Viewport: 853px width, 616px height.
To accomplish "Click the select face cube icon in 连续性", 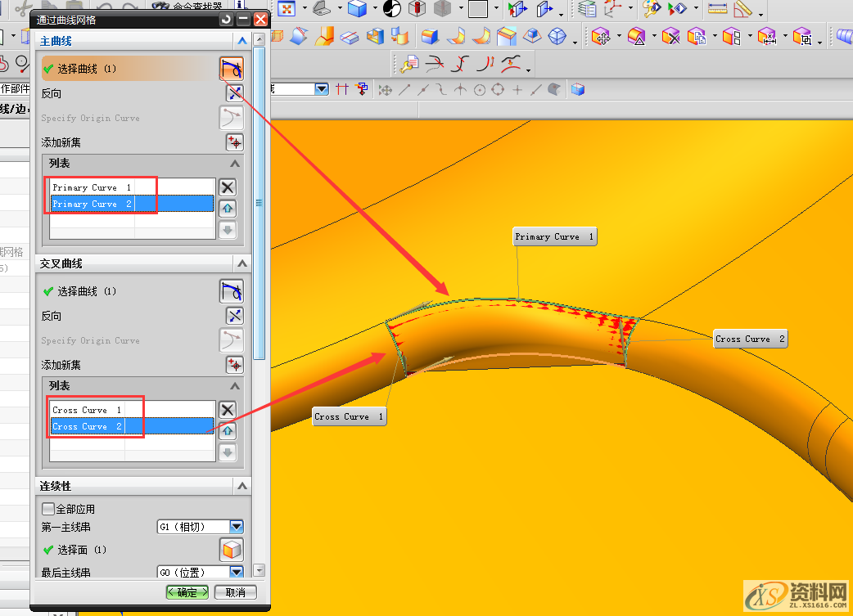I will (x=232, y=550).
